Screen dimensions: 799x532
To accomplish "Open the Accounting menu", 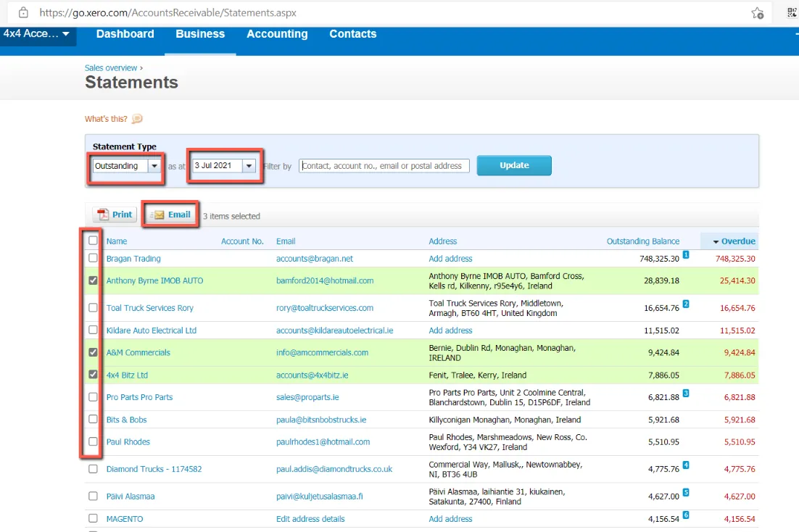I will [x=277, y=34].
